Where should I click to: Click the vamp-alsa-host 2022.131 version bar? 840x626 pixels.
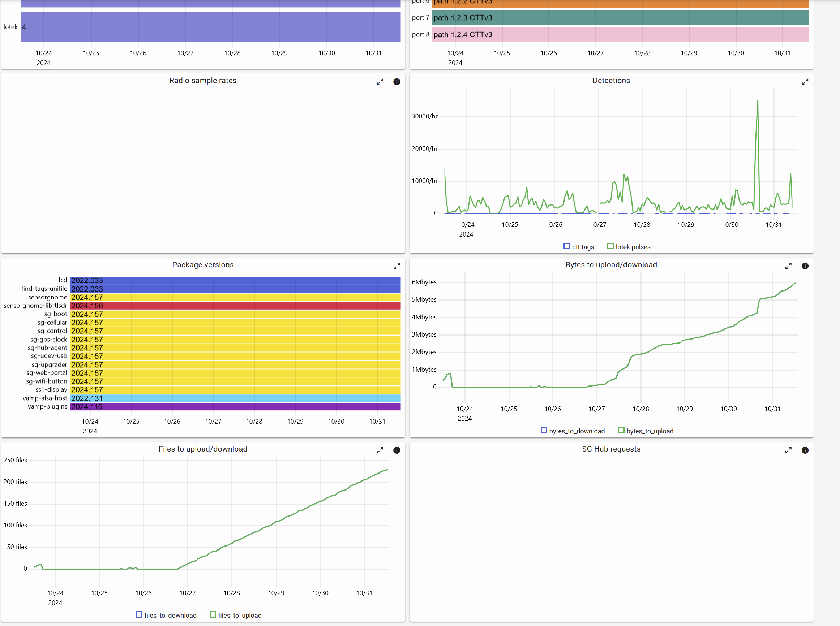pyautogui.click(x=235, y=398)
